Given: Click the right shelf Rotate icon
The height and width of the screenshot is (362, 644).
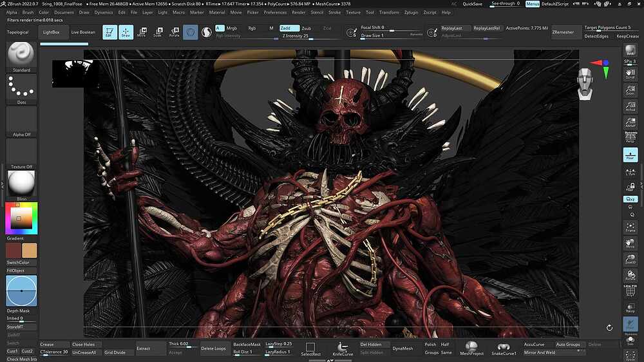Looking at the screenshot, I should (630, 275).
